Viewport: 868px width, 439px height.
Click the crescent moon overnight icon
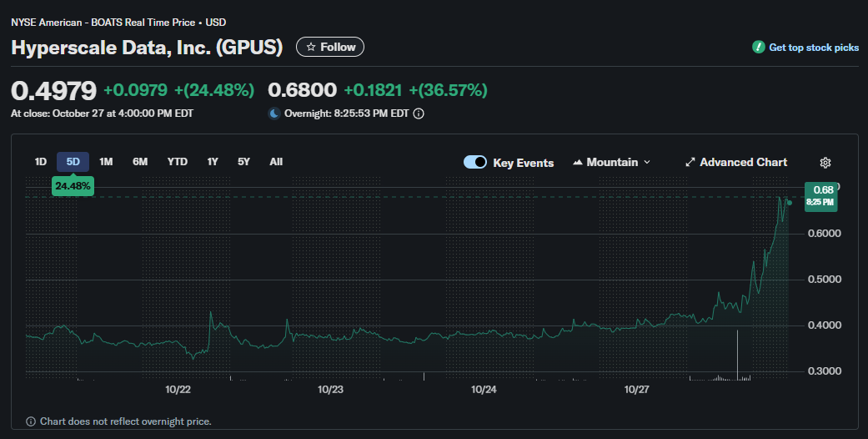pos(274,114)
